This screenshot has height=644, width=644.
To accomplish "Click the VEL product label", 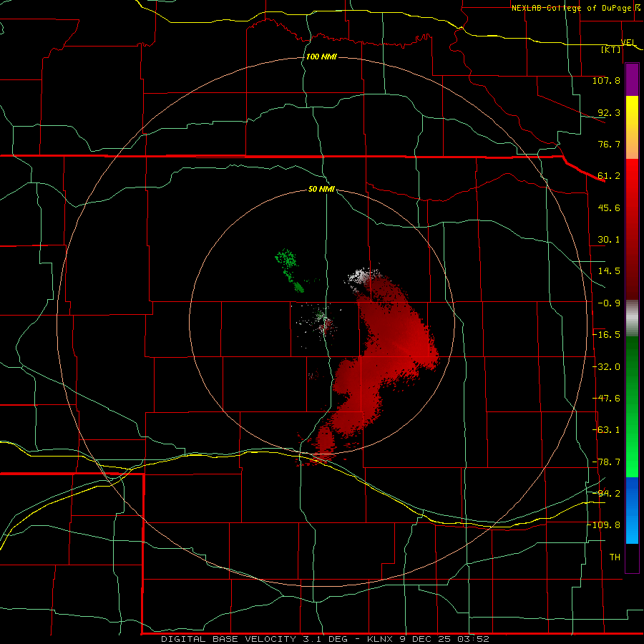I will 628,43.
